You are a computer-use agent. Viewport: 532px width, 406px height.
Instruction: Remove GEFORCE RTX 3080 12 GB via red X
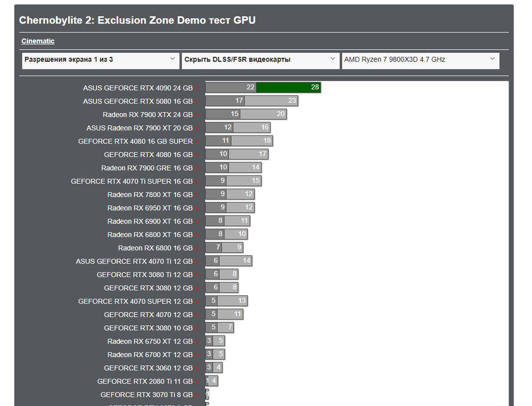[197, 288]
